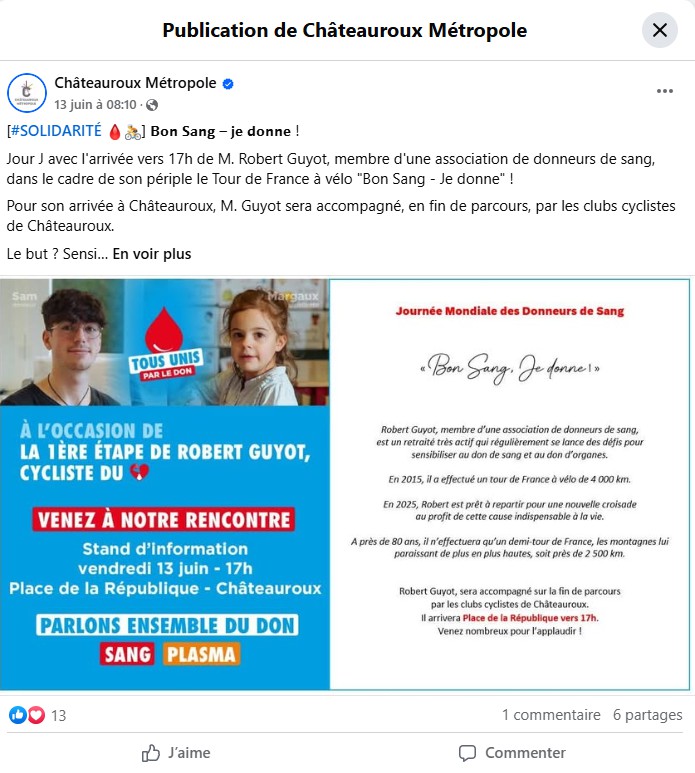Click the globe public audience icon

152,105
